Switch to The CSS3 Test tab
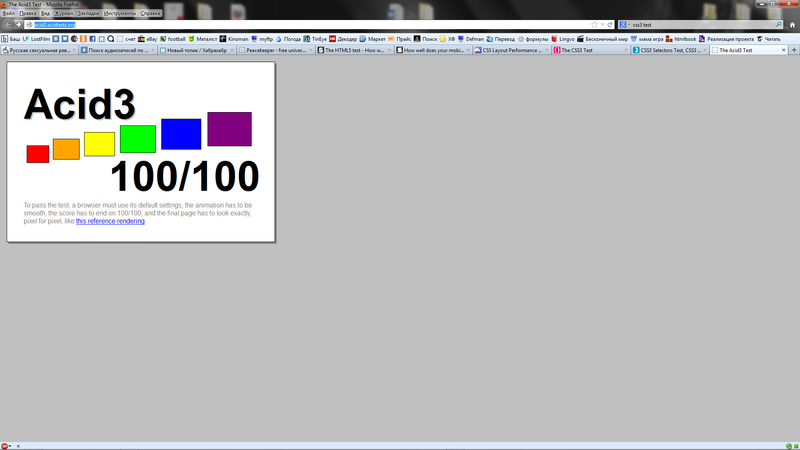Screen dimensions: 800x450 pyautogui.click(x=591, y=50)
